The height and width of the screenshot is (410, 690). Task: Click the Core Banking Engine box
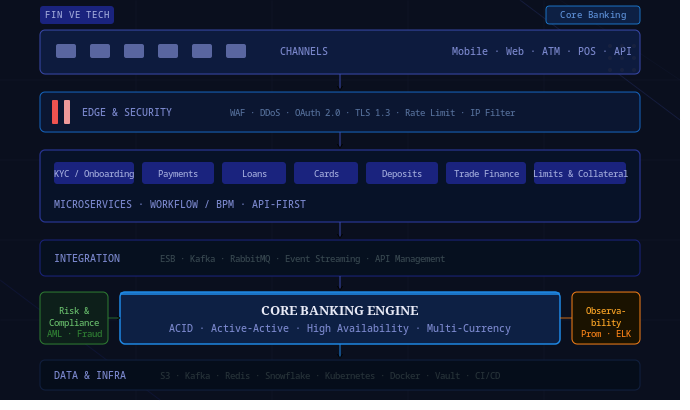[340, 318]
